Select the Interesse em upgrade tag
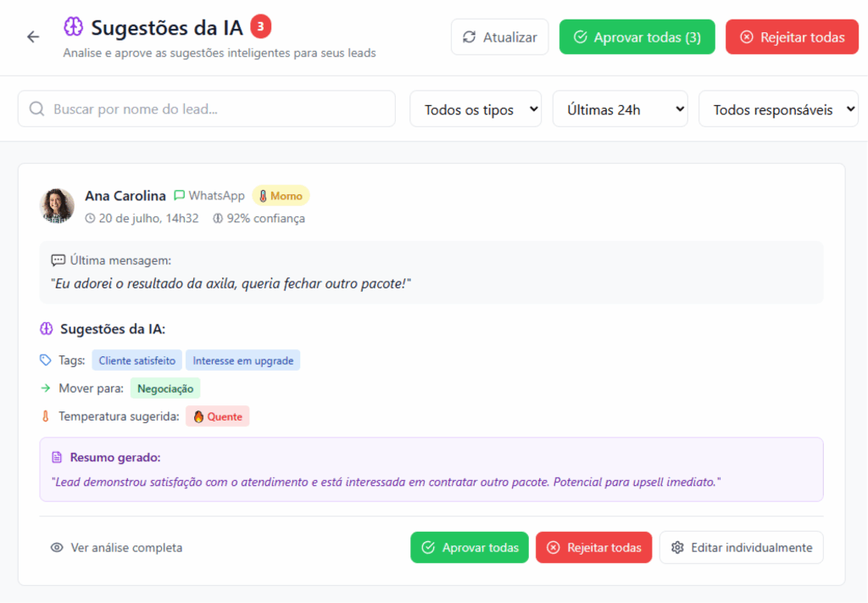868x603 pixels. (x=243, y=360)
